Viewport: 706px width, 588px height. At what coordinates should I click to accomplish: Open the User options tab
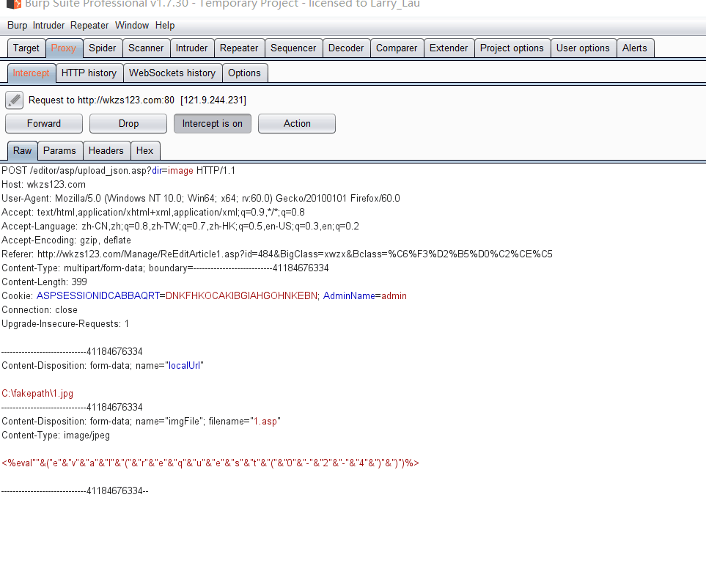[583, 48]
